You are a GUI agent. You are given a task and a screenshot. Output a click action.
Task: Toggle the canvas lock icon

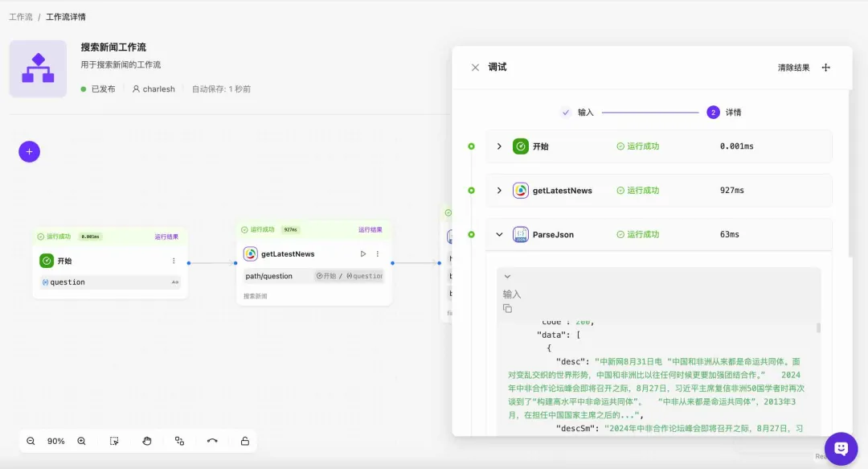click(x=244, y=442)
